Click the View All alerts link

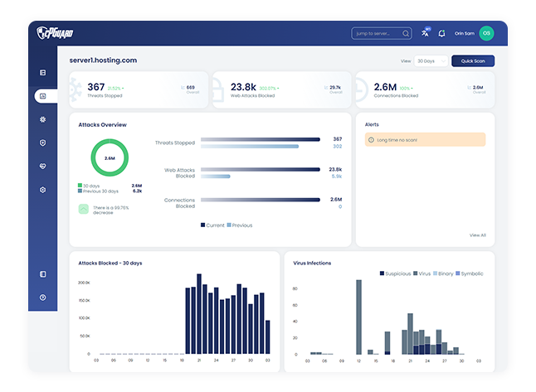click(x=478, y=235)
